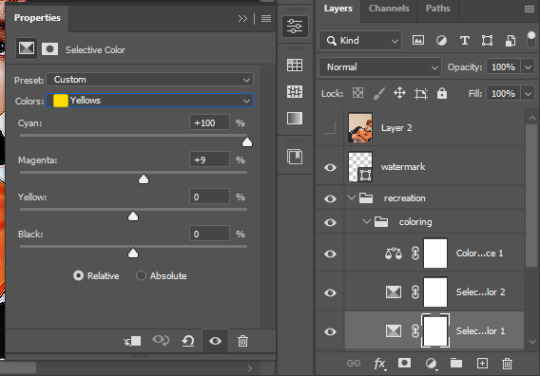Click the Yellow slider handle
Screen dimensions: 540x376
[133, 216]
